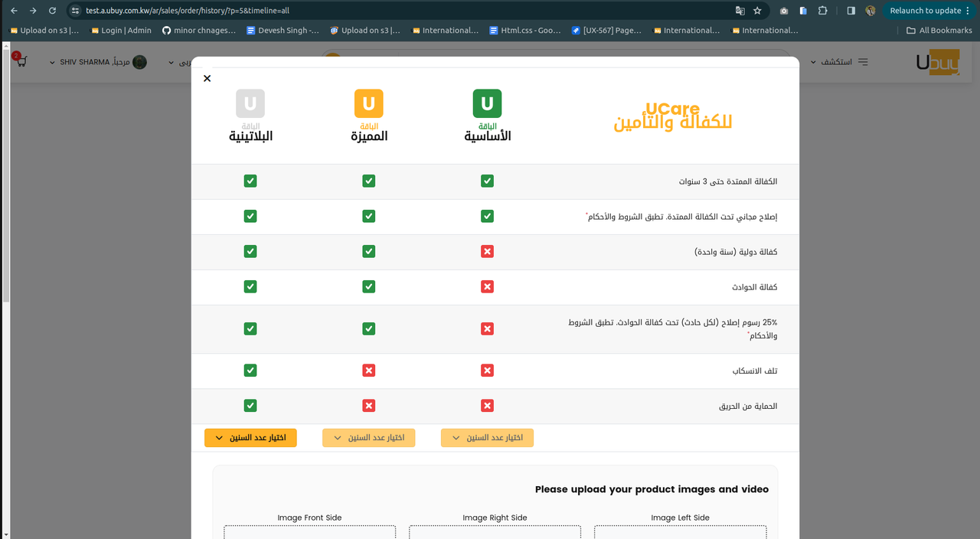Click premium plan cross for تلف الانسكاب
This screenshot has width=980, height=539.
pos(368,371)
